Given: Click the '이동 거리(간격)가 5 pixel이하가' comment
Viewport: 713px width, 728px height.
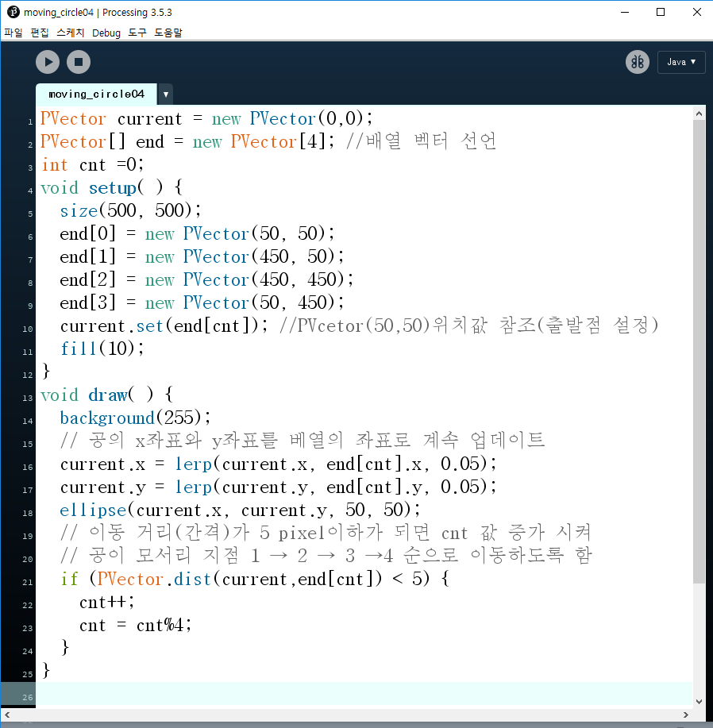Looking at the screenshot, I should point(326,533).
